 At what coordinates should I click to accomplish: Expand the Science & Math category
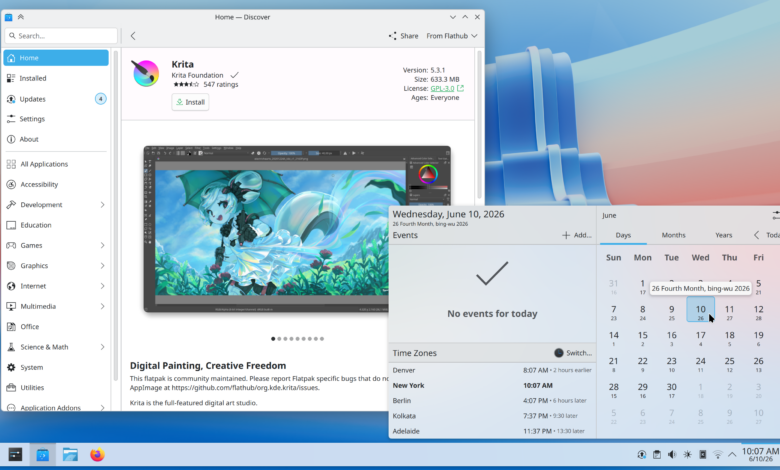point(102,347)
